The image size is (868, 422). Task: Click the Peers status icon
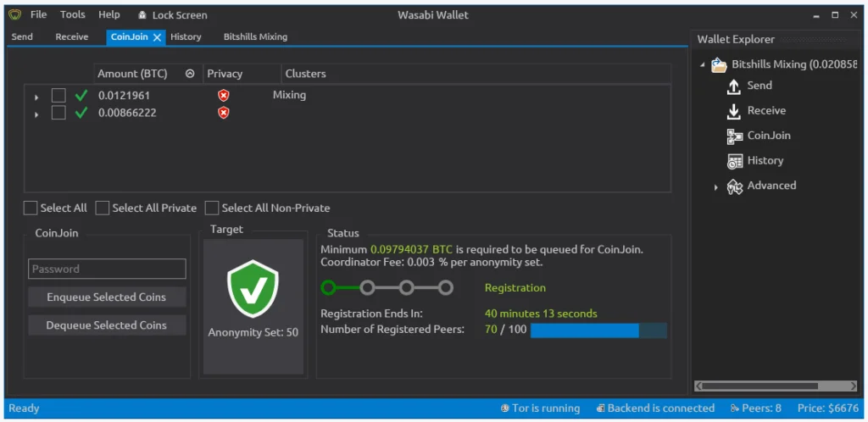click(x=735, y=408)
